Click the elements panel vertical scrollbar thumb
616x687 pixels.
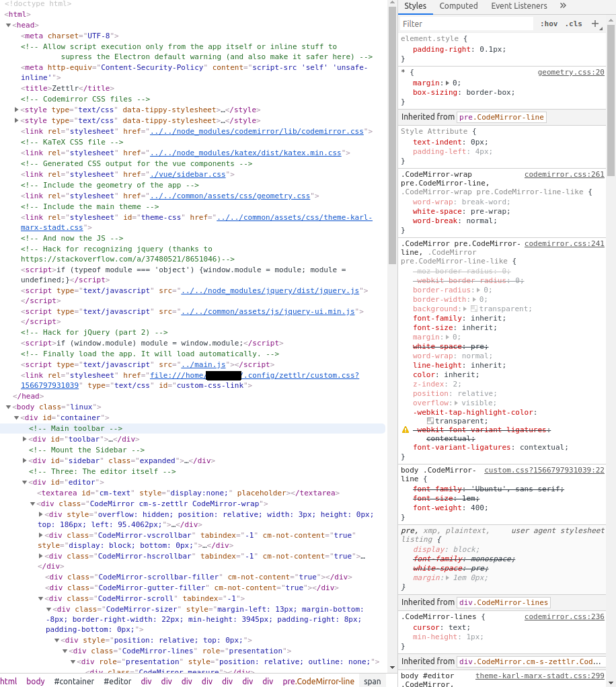pos(392,135)
